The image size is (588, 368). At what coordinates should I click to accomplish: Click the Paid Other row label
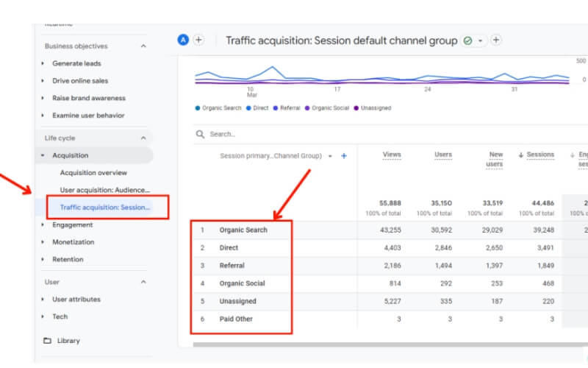tap(236, 319)
